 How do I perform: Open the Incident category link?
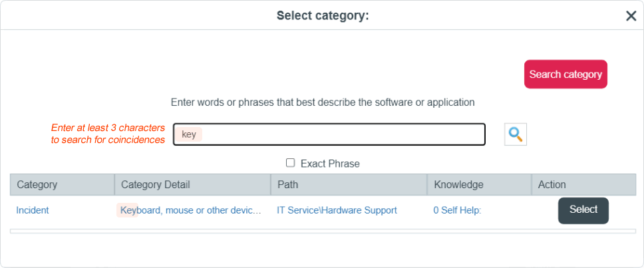pyautogui.click(x=33, y=210)
